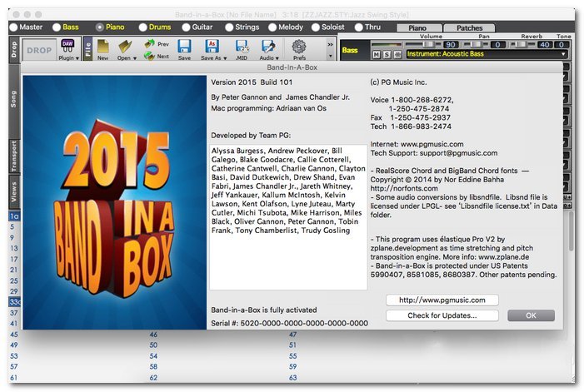This screenshot has width=584, height=392.
Task: Click Check for Updates... button
Action: click(x=442, y=315)
